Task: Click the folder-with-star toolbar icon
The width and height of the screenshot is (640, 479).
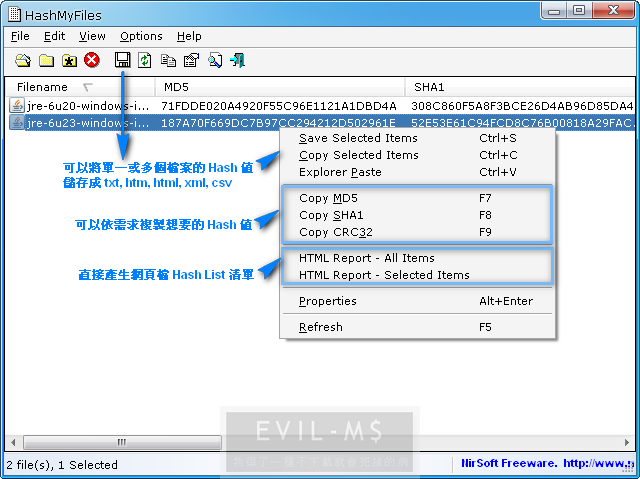Action: pos(69,60)
